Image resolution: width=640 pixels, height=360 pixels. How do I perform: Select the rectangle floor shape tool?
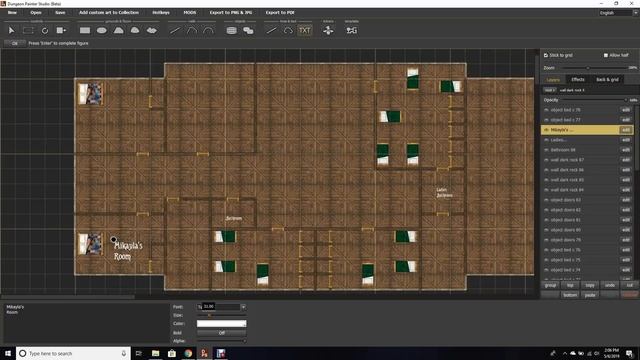point(85,31)
